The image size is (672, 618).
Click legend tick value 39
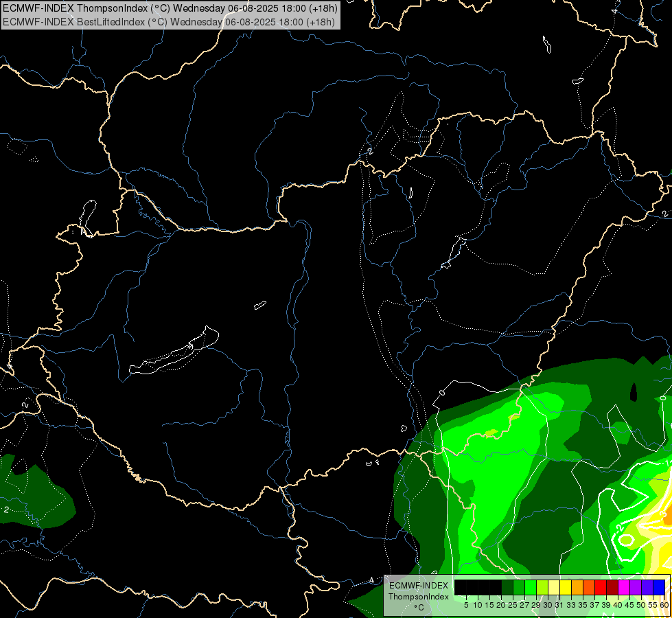coord(606,605)
